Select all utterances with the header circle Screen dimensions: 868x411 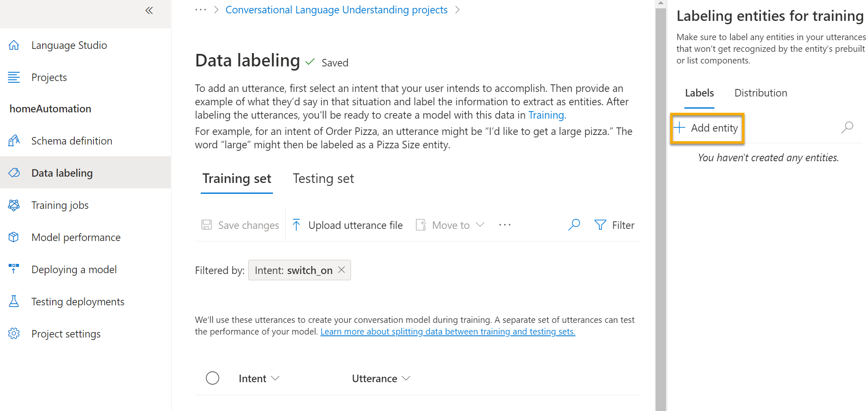[212, 378]
